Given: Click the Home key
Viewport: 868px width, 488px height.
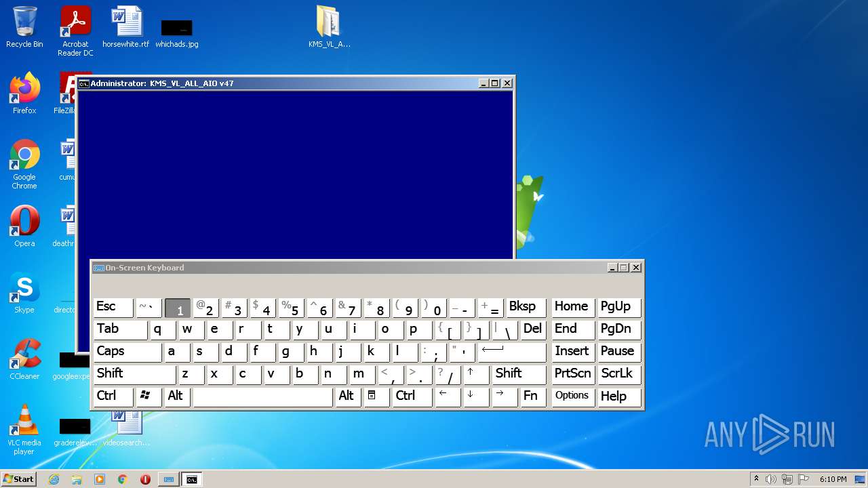Looking at the screenshot, I should pos(573,308).
